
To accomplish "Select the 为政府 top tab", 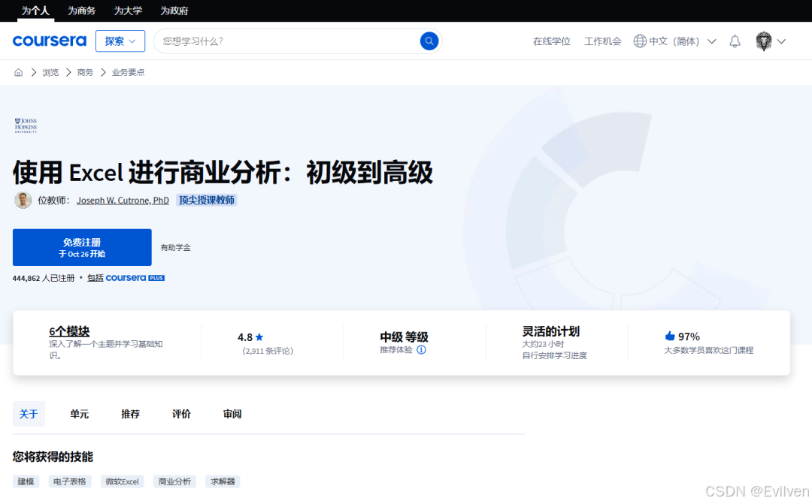I will (x=174, y=11).
